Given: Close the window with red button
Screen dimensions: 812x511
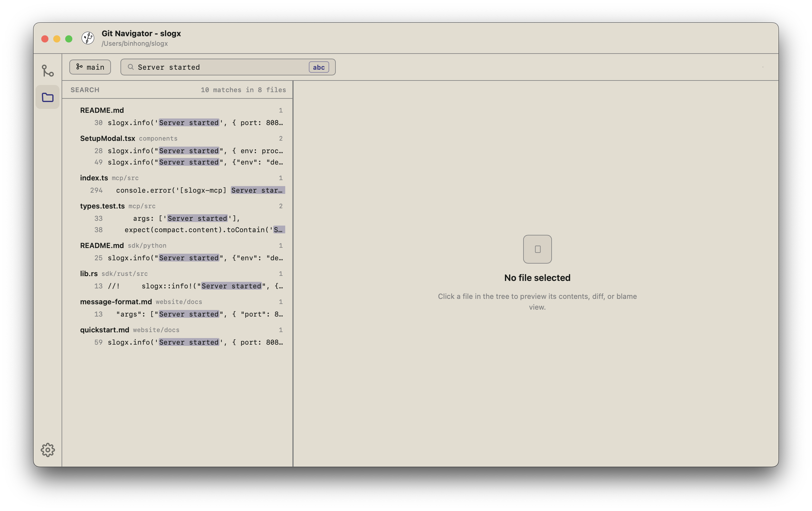Looking at the screenshot, I should [x=45, y=39].
